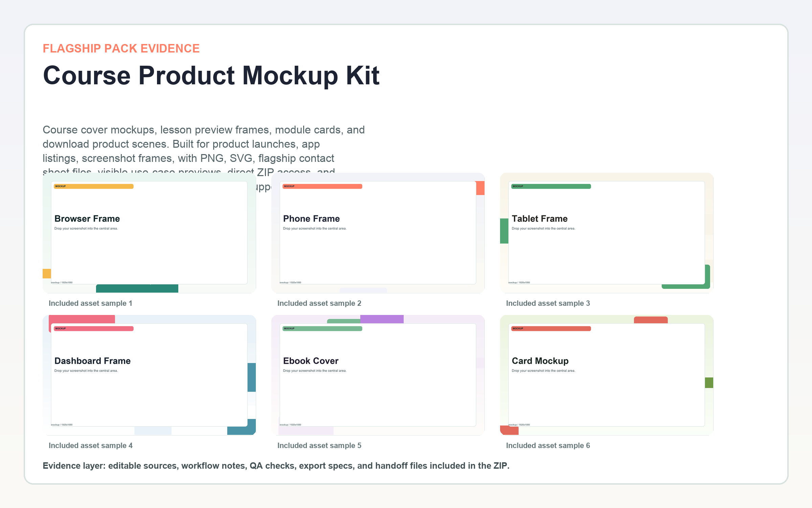Open the Tablet Frame mockup thumbnail
The height and width of the screenshot is (508, 812).
pyautogui.click(x=607, y=233)
